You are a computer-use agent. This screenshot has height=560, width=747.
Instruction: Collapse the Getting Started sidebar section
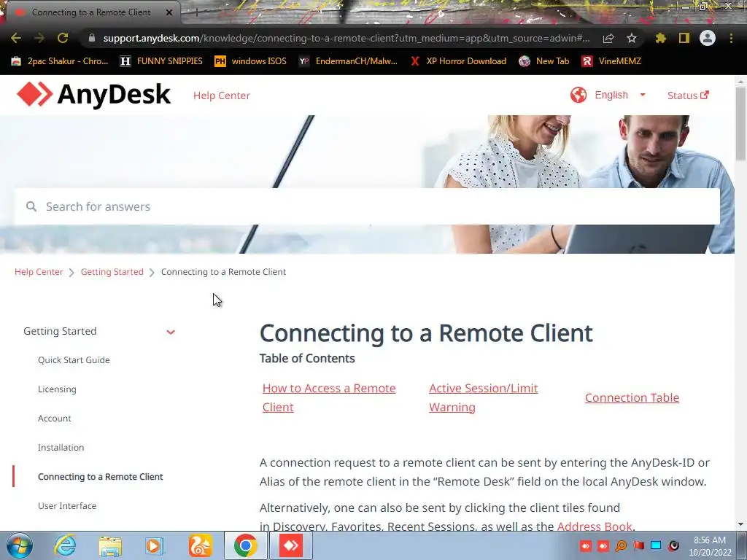[x=171, y=332]
